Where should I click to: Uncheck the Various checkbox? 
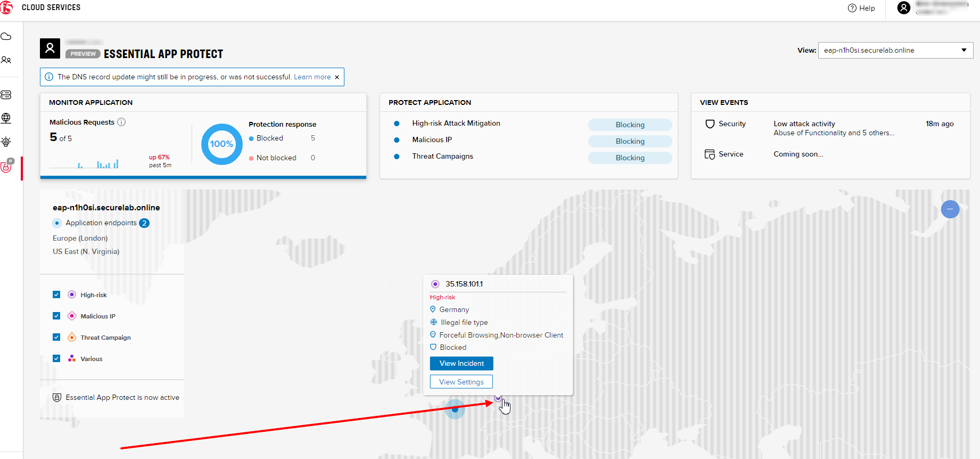[56, 358]
